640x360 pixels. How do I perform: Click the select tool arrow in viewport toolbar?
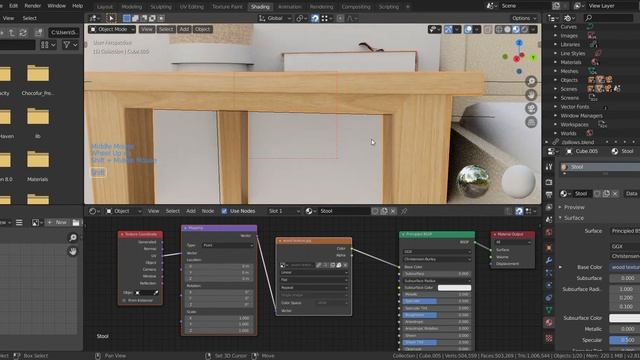coord(111,18)
